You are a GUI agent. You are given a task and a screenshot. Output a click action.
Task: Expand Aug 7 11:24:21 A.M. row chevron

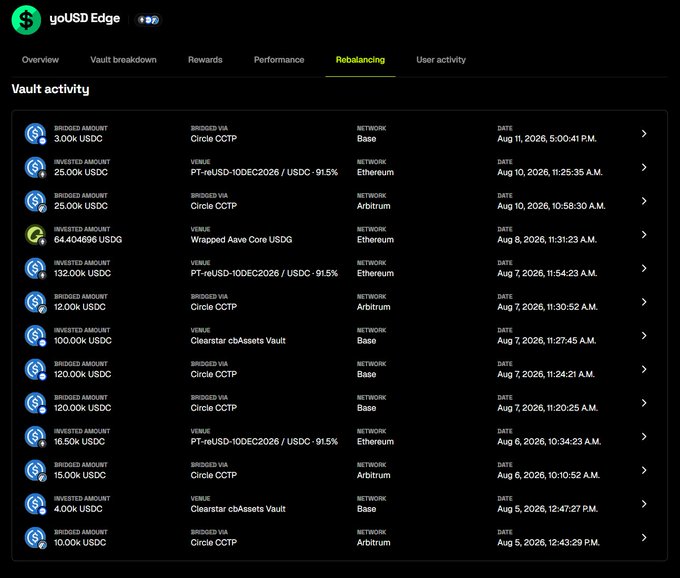coord(644,369)
